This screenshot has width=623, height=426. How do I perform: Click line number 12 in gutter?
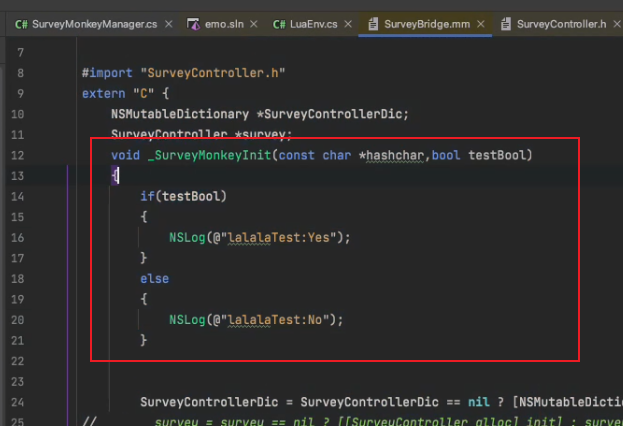tap(17, 155)
